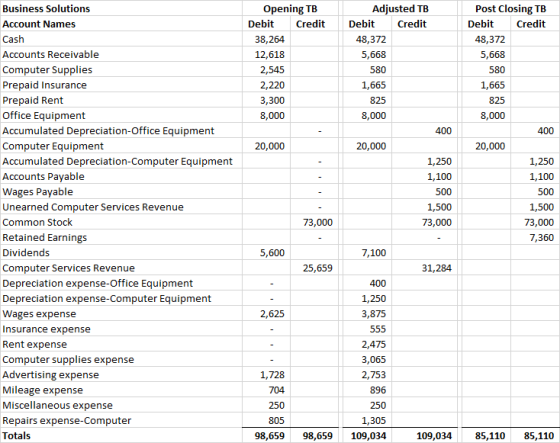
Task: Click Prepaid Rent opening debit 3,300
Action: 272,100
